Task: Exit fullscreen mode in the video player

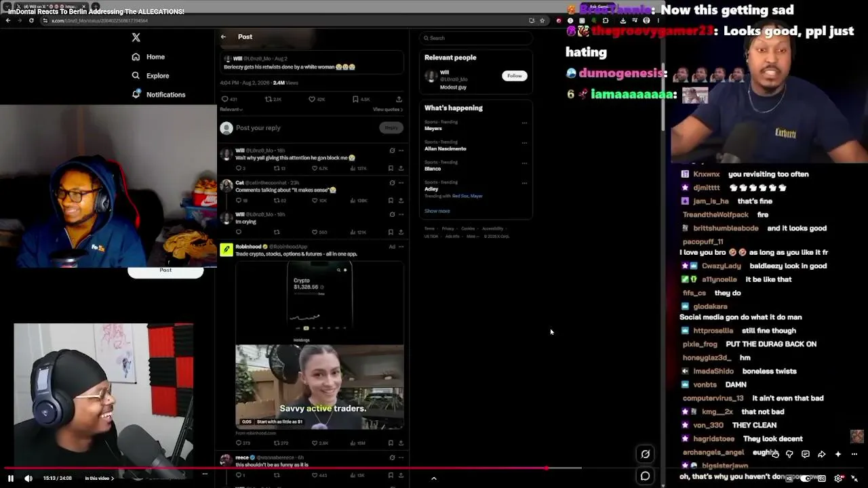Action: coord(854,478)
